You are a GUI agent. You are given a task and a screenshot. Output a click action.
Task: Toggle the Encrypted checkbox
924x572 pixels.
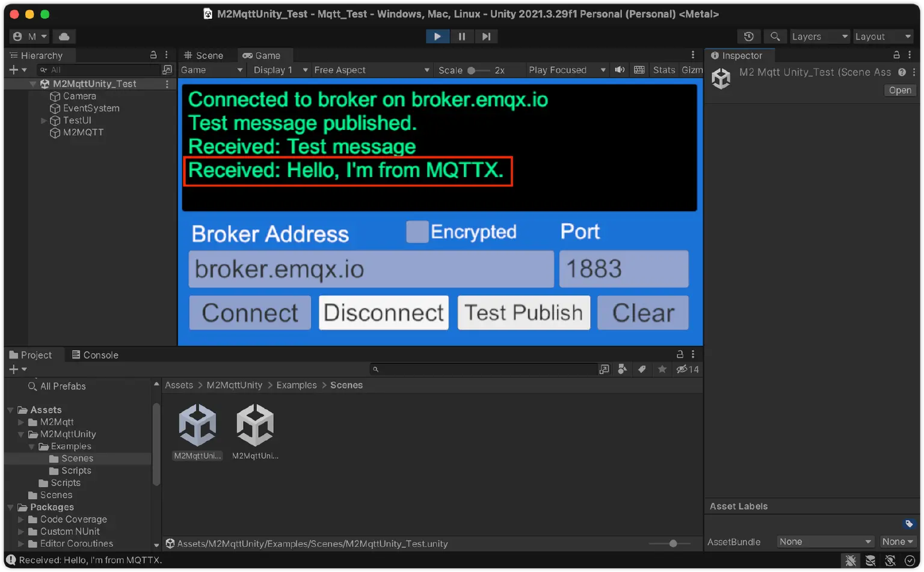coord(417,232)
